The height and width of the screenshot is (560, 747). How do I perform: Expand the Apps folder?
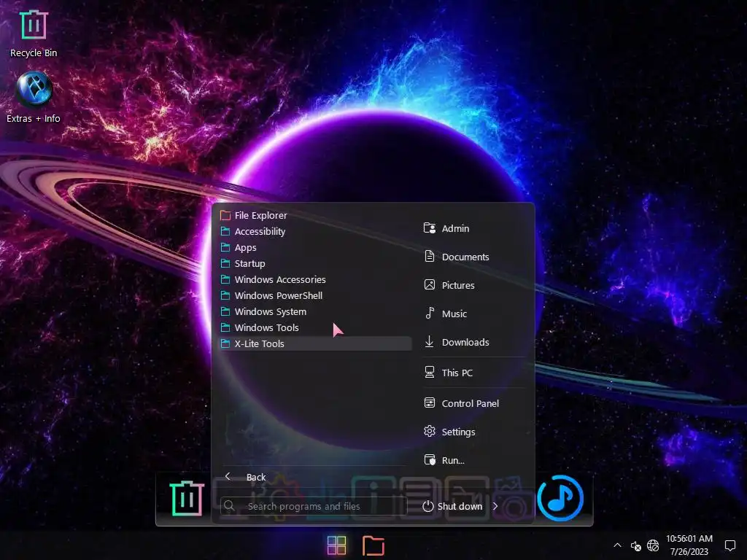[314, 248]
